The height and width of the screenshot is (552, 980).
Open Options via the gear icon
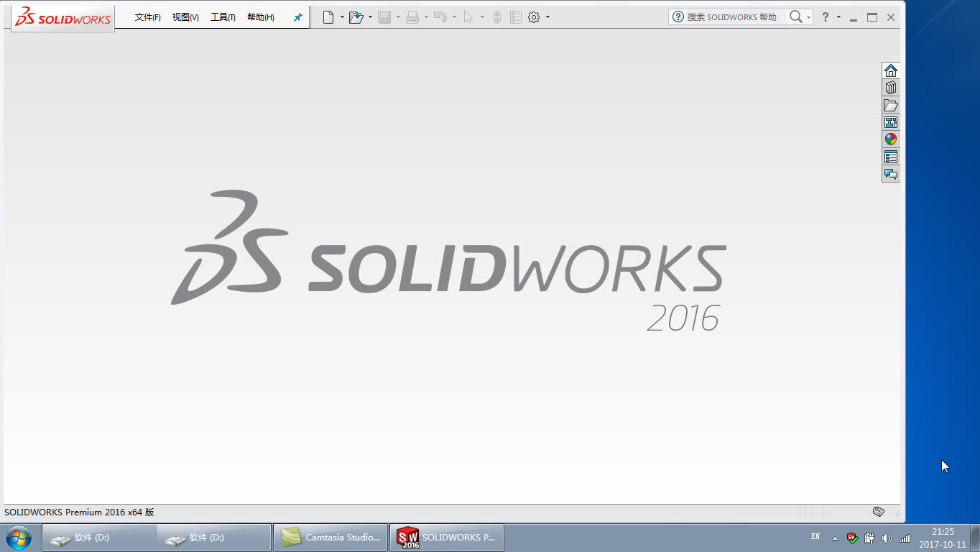(534, 17)
